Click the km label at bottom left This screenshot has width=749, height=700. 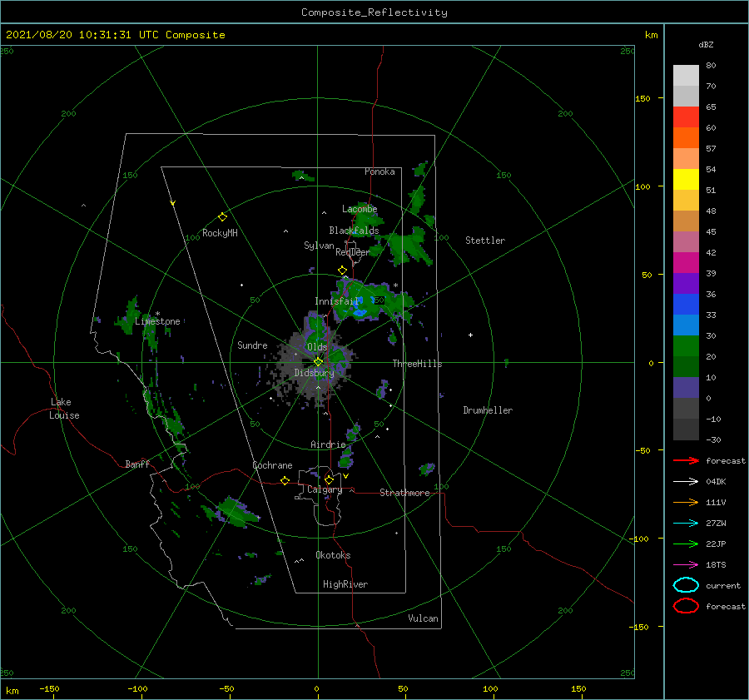click(x=12, y=691)
